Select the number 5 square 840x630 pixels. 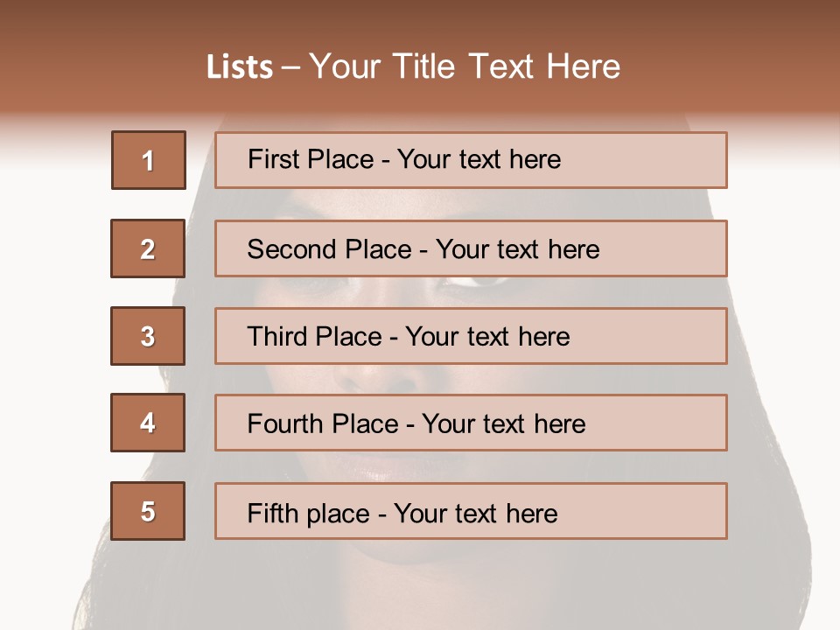point(148,511)
